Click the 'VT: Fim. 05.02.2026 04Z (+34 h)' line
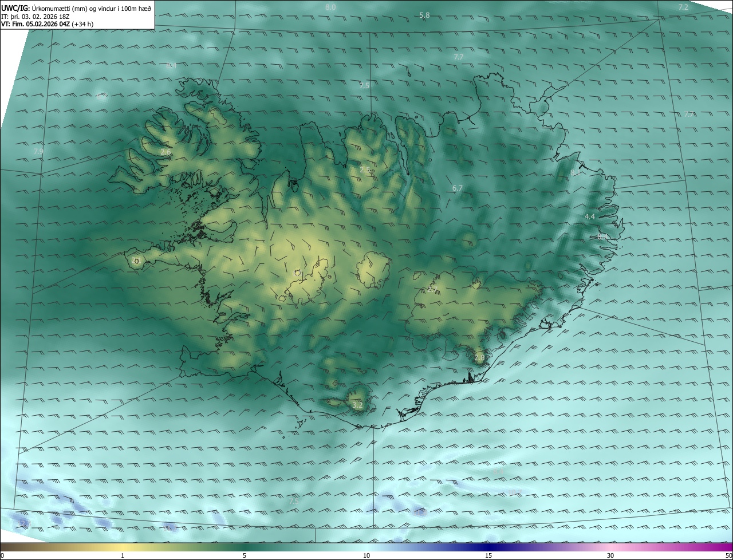 point(47,24)
